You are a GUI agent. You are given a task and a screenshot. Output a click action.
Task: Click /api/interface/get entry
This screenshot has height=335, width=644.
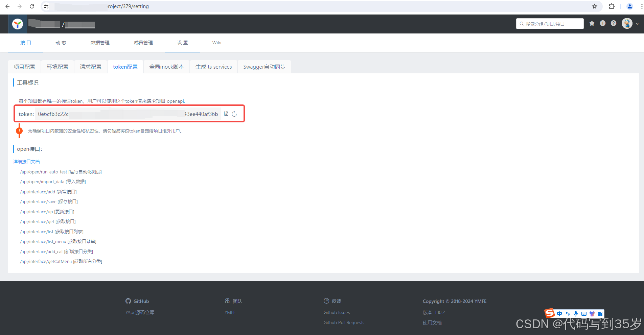point(48,221)
